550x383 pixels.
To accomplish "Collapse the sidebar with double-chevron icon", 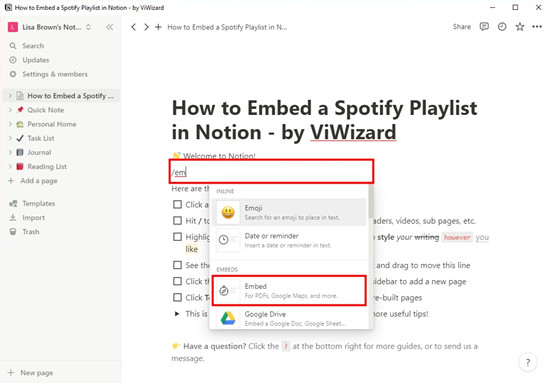I will (110, 27).
